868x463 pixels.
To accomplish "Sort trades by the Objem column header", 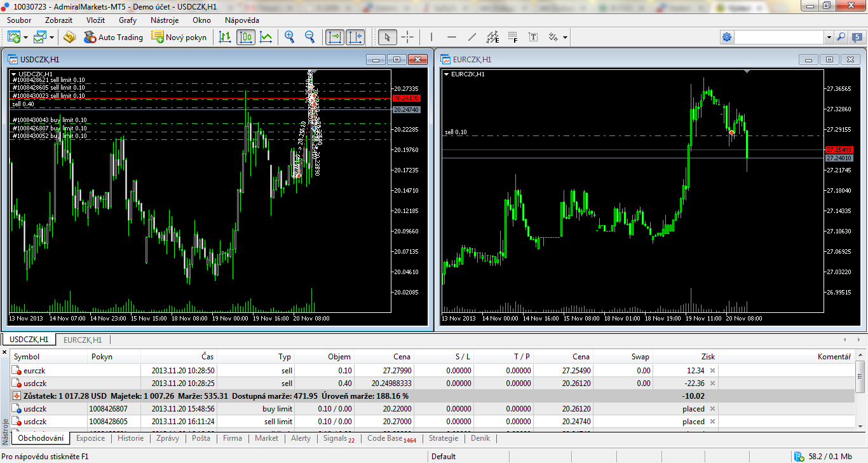I will 325,357.
